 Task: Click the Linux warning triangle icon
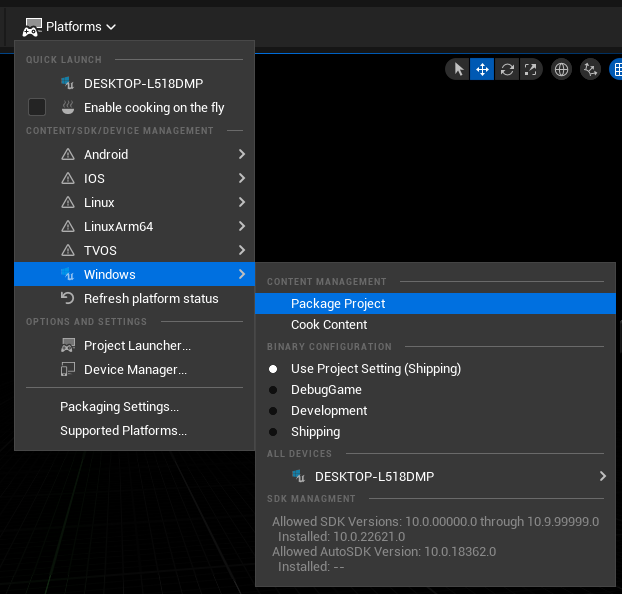tap(68, 202)
